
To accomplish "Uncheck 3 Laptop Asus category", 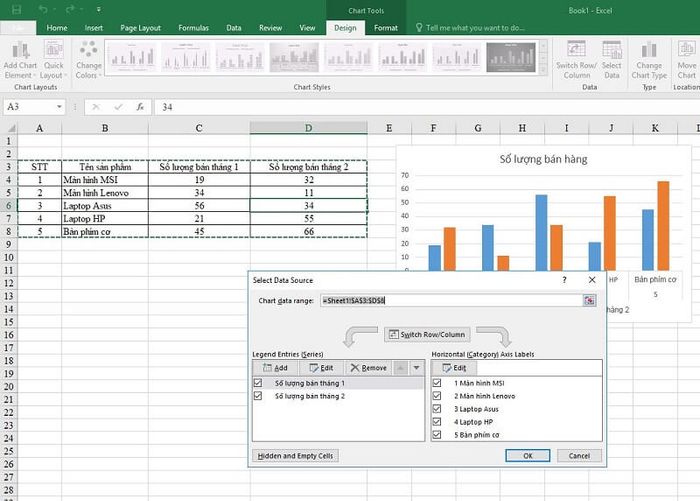I will point(437,409).
